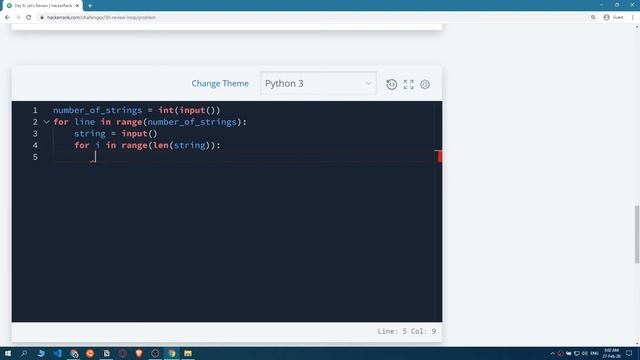640x360 pixels.
Task: Open Brave browser from taskbar
Action: pyautogui.click(x=139, y=353)
